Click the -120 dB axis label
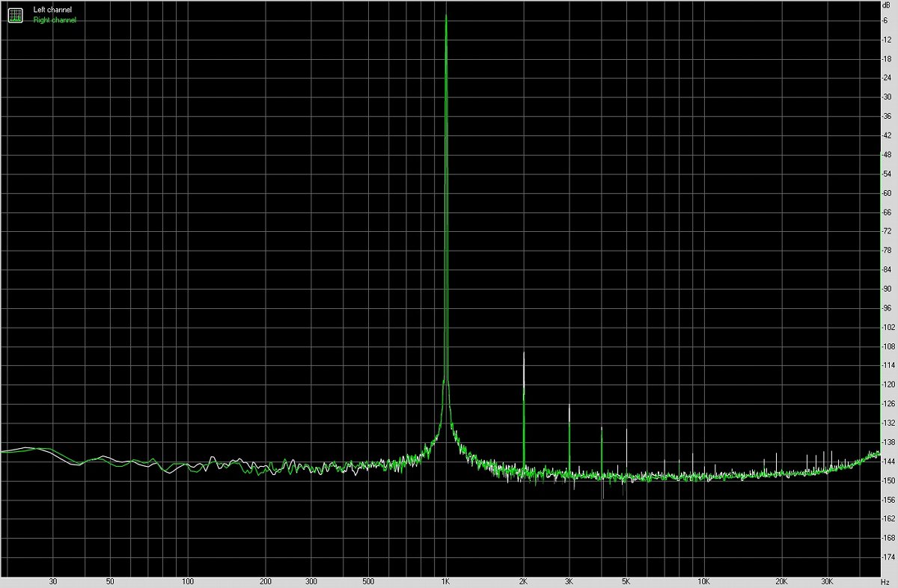Image resolution: width=898 pixels, height=588 pixels. point(889,385)
